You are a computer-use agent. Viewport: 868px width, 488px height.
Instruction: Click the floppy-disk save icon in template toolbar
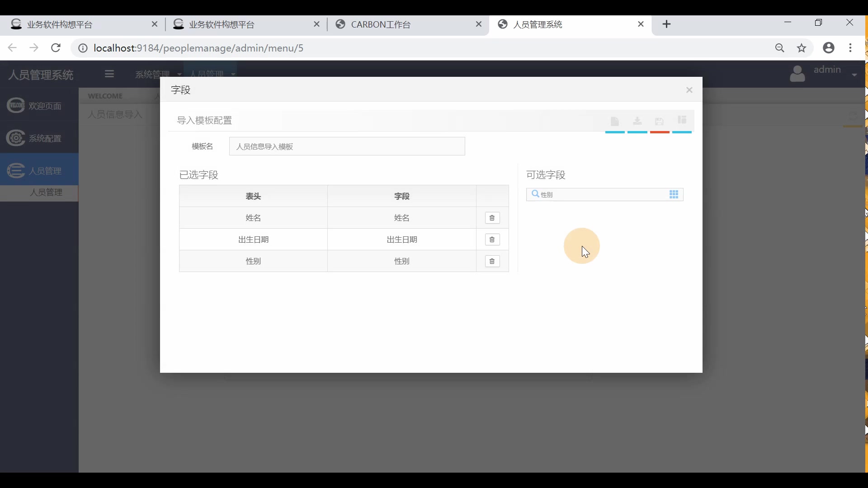click(x=660, y=121)
